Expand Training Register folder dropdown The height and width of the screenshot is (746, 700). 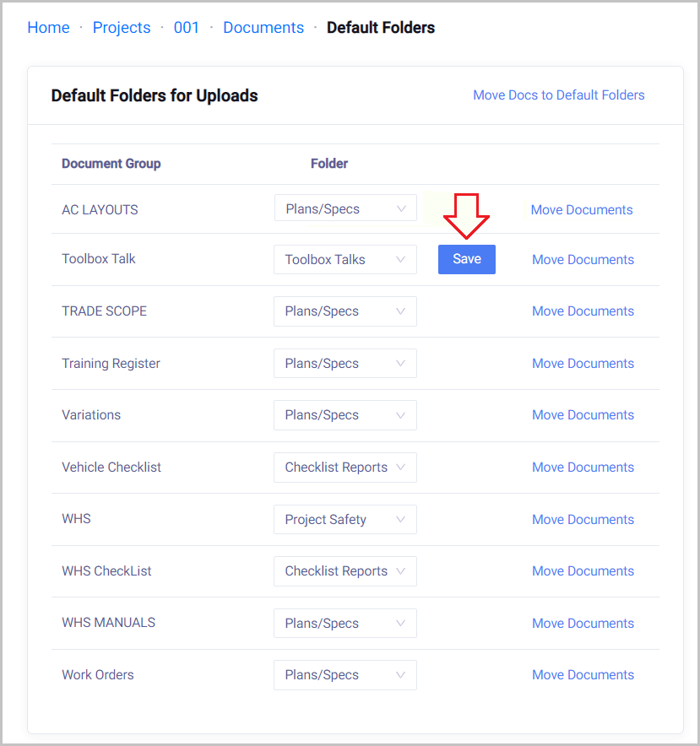(x=345, y=364)
